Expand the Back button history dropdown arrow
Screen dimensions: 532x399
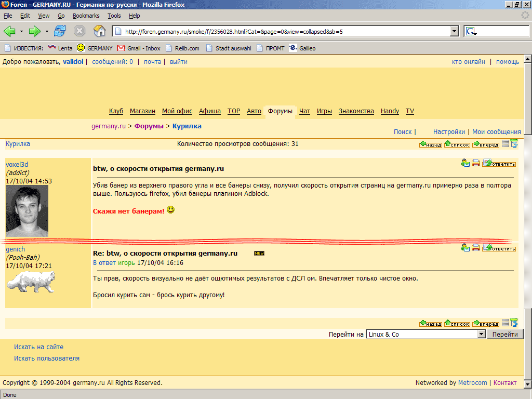21,31
